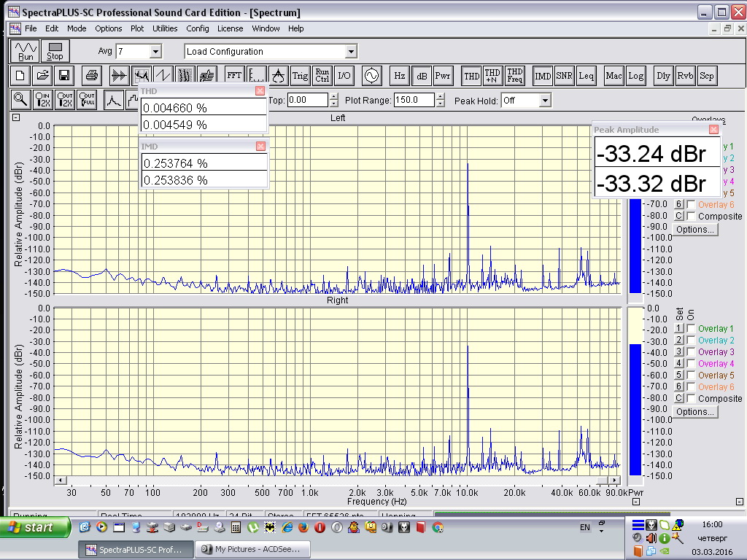
Task: Open the signal generator sine wave icon
Action: pos(371,75)
